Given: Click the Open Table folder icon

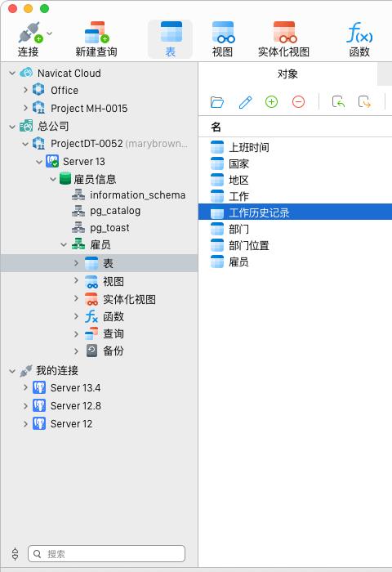Looking at the screenshot, I should [217, 102].
